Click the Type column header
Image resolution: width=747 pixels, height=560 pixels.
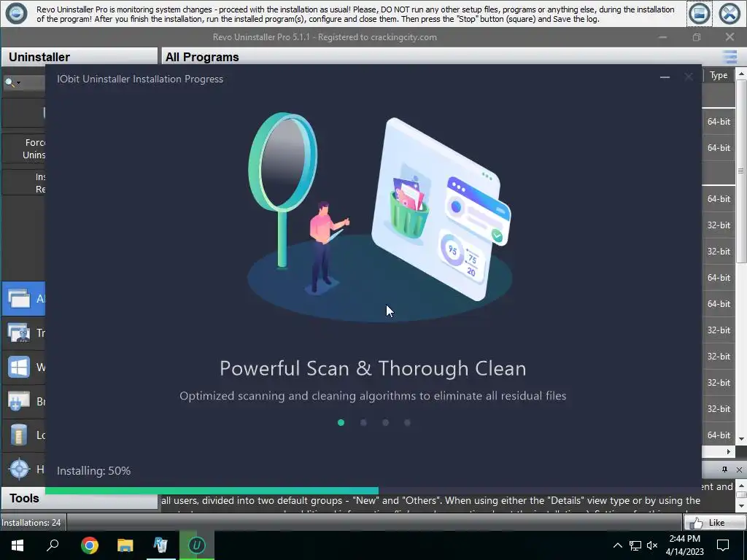719,75
